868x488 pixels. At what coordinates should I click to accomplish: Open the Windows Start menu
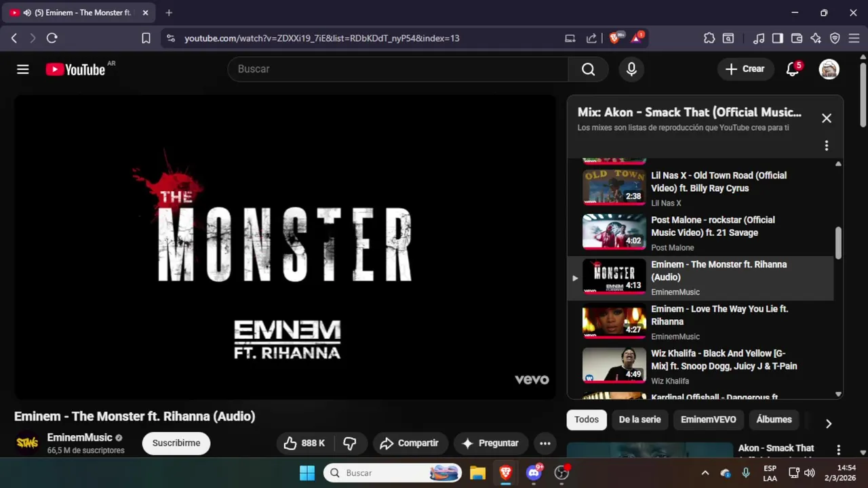click(x=307, y=473)
